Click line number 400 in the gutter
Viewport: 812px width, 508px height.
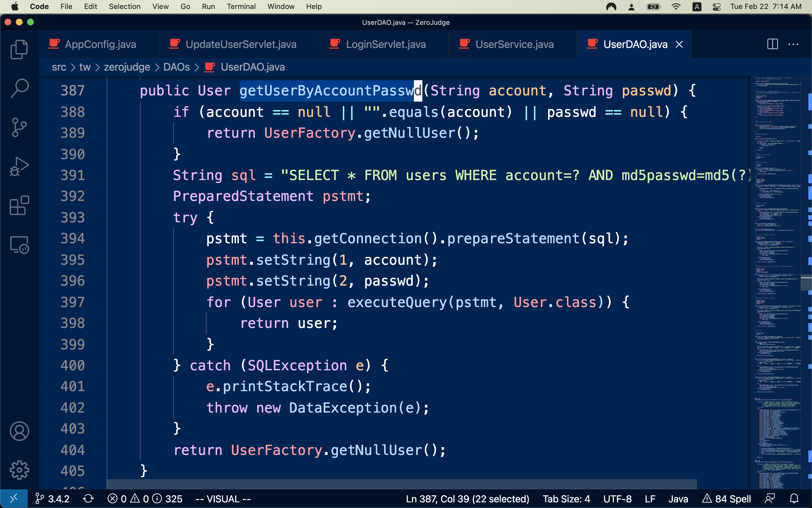[x=72, y=365]
